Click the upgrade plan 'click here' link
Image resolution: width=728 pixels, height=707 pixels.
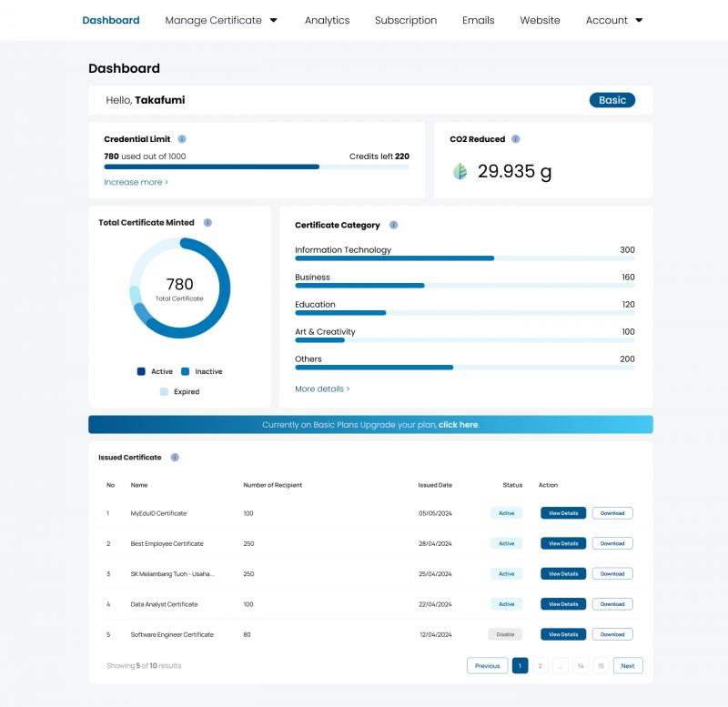458,425
